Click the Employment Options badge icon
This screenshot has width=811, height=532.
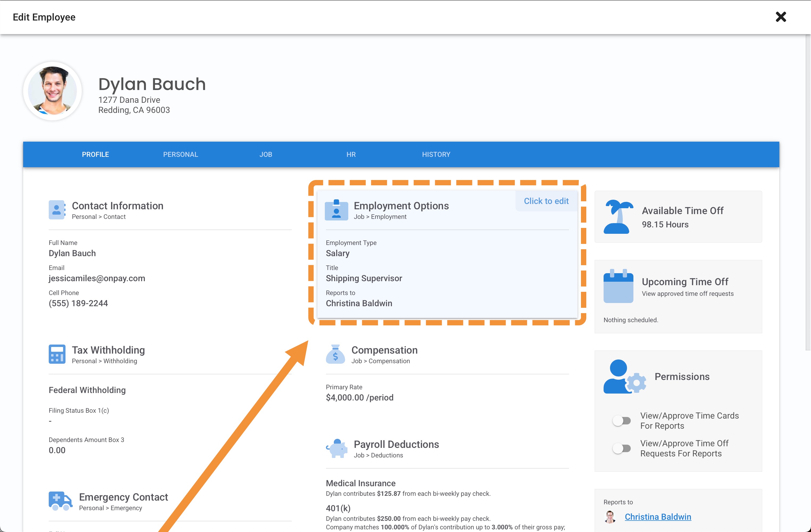pyautogui.click(x=336, y=210)
